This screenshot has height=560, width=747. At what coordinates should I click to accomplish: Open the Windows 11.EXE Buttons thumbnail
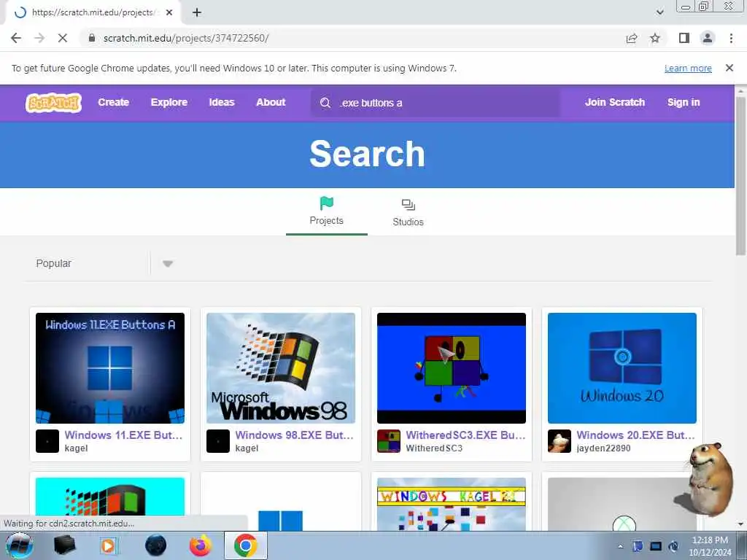(x=110, y=368)
